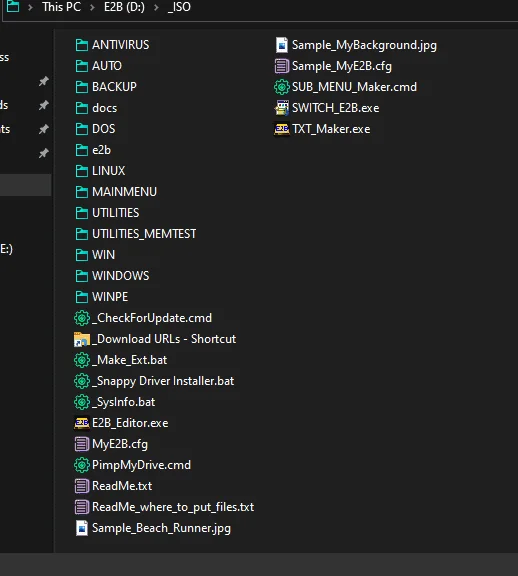Click the ANTIVIRUS folder name

click(x=120, y=45)
